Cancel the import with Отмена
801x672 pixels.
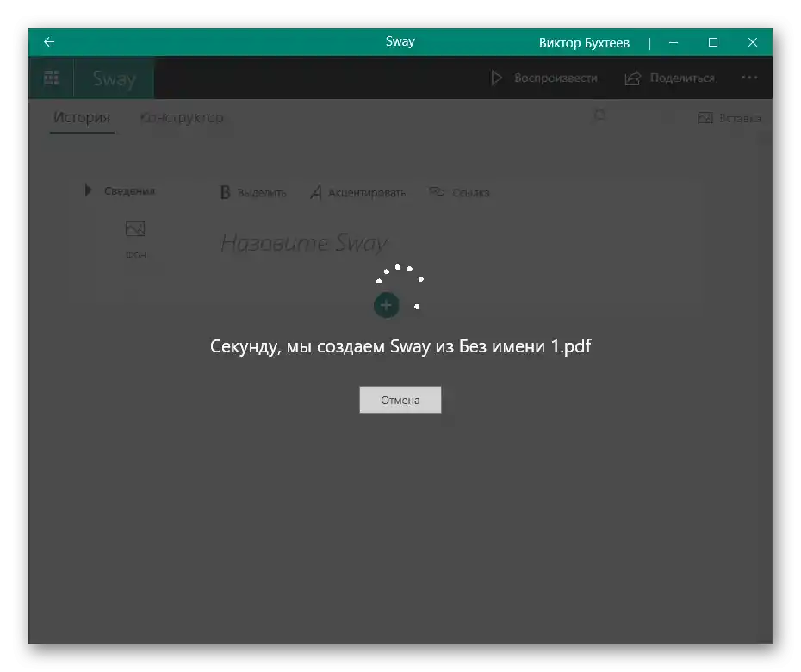[400, 400]
